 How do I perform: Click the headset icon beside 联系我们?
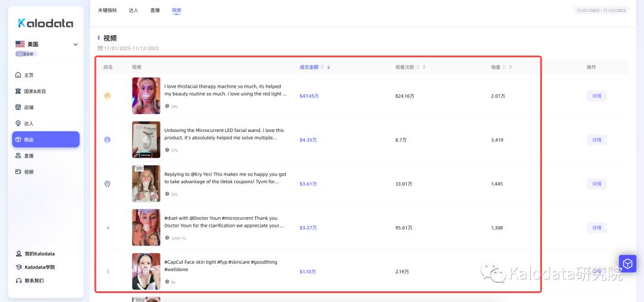(x=18, y=281)
